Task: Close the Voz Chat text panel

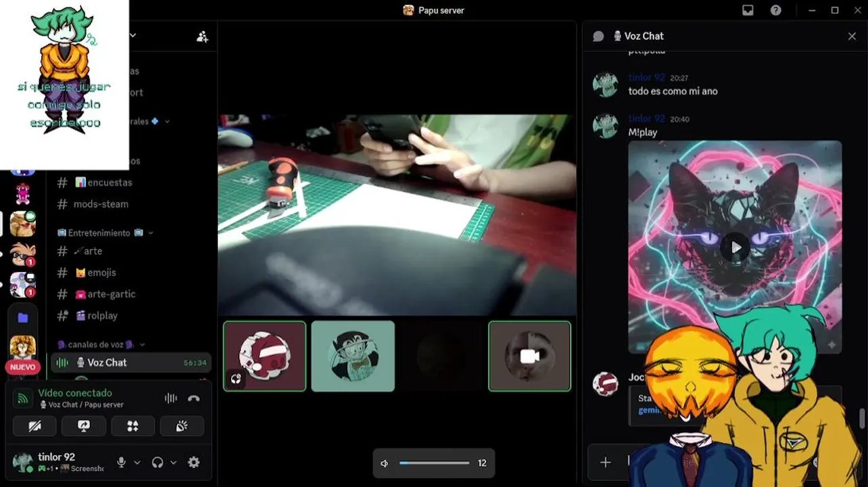Action: point(852,37)
